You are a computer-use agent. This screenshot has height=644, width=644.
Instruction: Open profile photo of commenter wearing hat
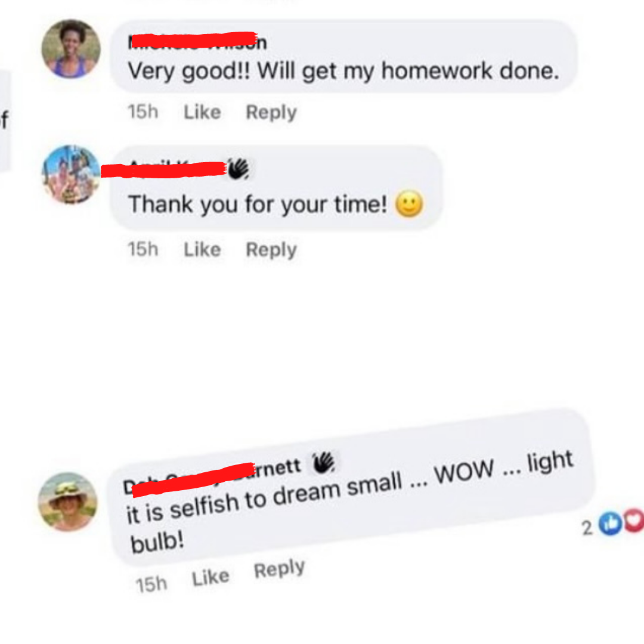pos(68,501)
